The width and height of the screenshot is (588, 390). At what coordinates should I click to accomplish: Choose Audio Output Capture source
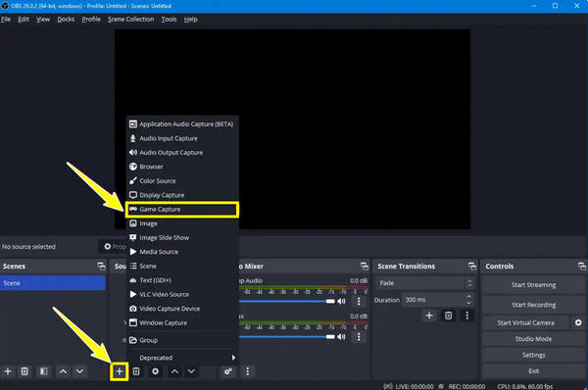click(182, 153)
